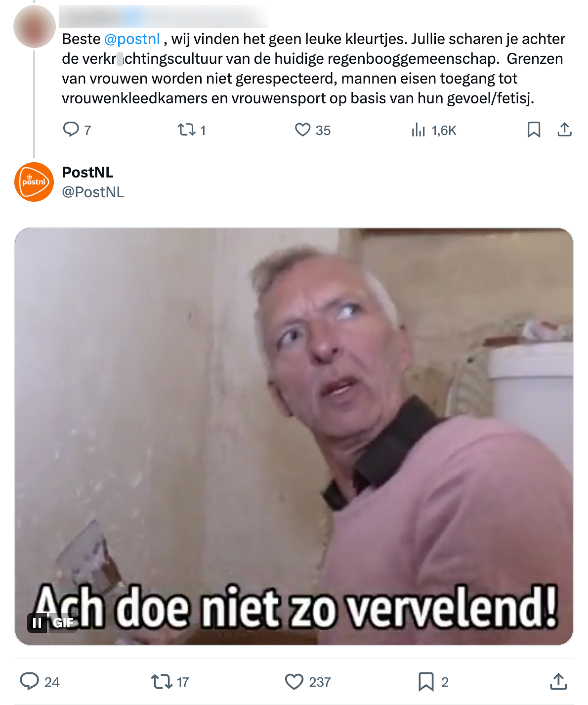Pause the GIF playback

[37, 623]
